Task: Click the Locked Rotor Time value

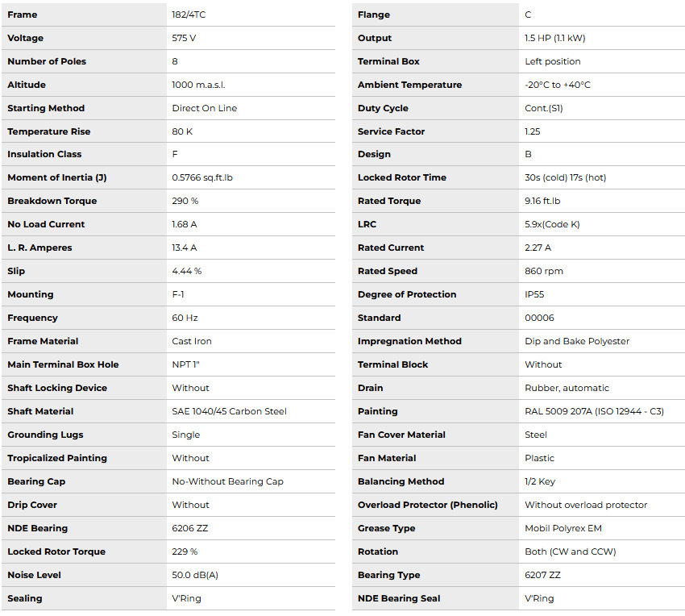Action: 565,177
